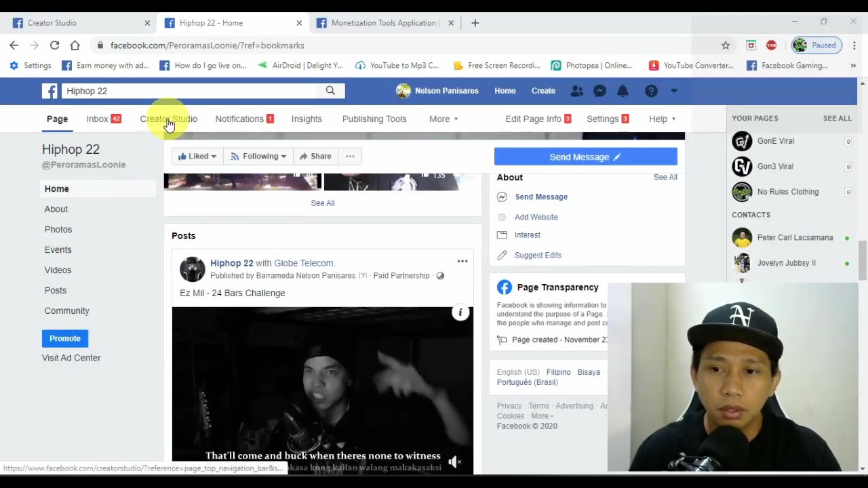Click the Share button
The width and height of the screenshot is (868, 488).
tap(316, 157)
